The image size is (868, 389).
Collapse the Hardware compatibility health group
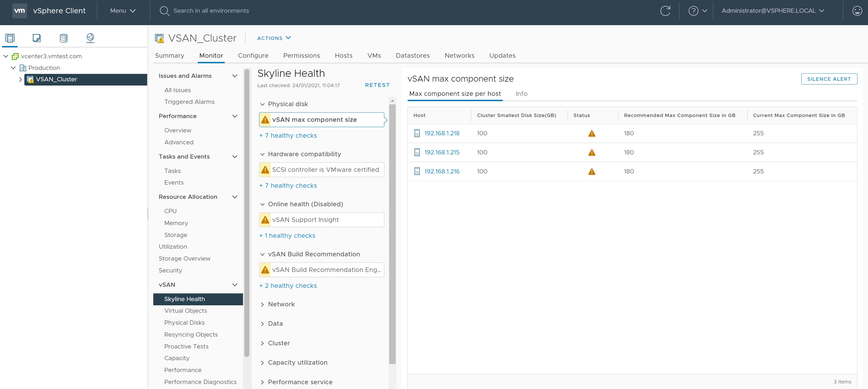pos(262,154)
